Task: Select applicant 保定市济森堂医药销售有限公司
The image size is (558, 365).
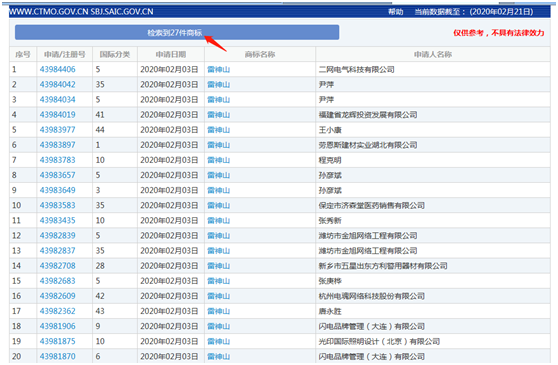Action: pos(372,206)
